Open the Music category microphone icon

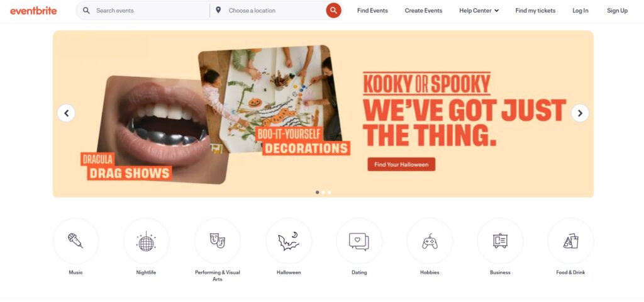(75, 241)
